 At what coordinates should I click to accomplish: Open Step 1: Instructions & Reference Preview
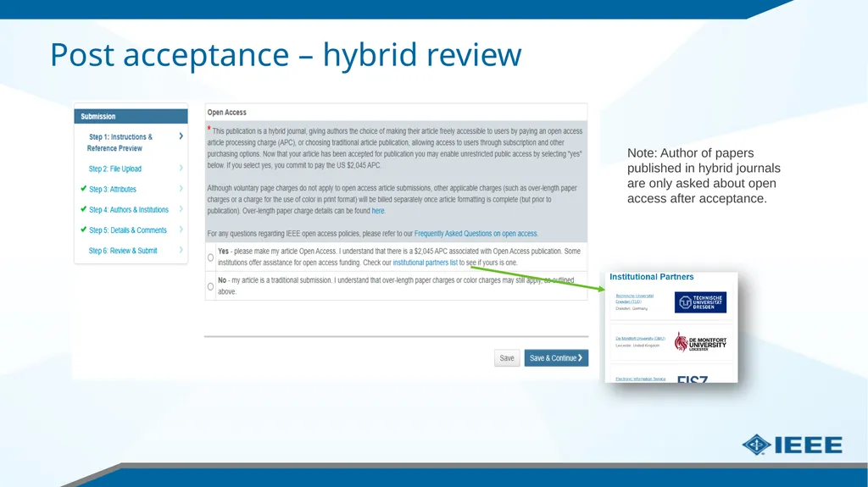120,142
